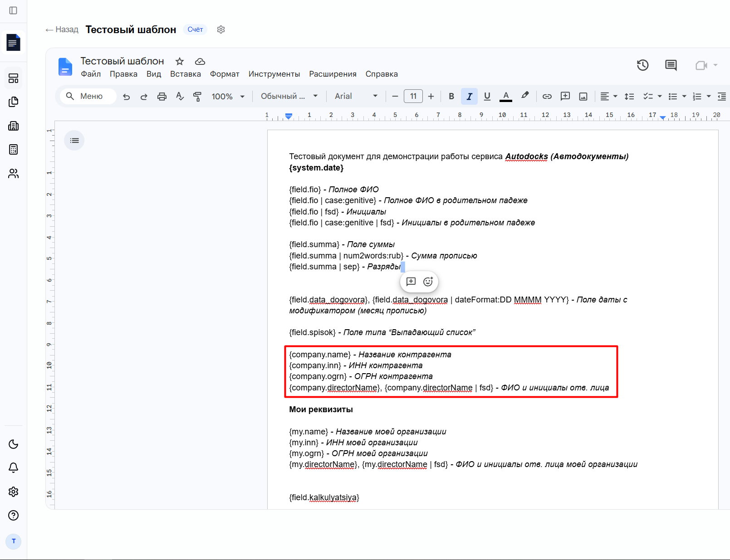
Task: Open the documents icon in the sidebar
Action: point(13,43)
